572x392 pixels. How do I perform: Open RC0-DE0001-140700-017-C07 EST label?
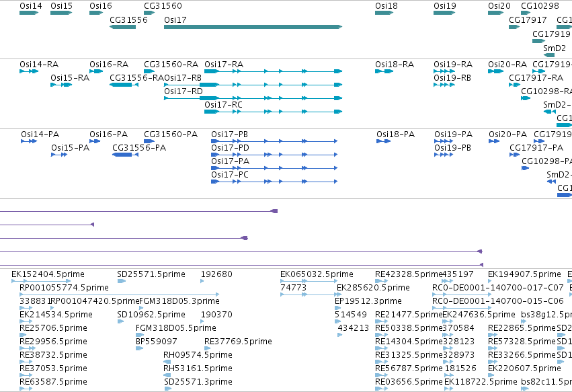[498, 288]
